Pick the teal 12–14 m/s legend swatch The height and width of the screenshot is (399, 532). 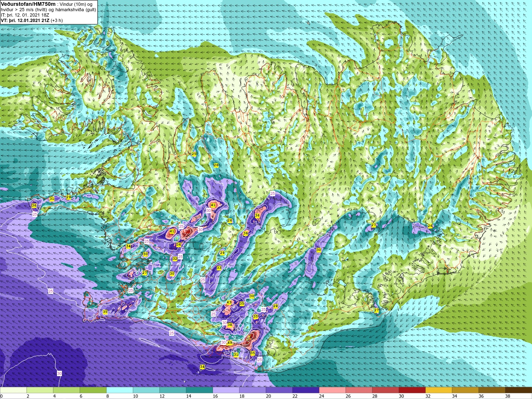(173, 390)
